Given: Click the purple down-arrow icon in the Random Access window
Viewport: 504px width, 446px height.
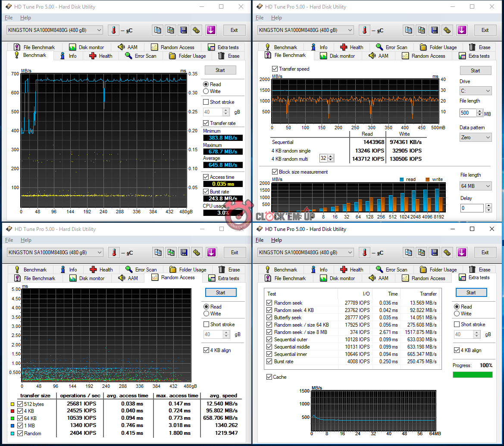Looking at the screenshot, I should [211, 253].
